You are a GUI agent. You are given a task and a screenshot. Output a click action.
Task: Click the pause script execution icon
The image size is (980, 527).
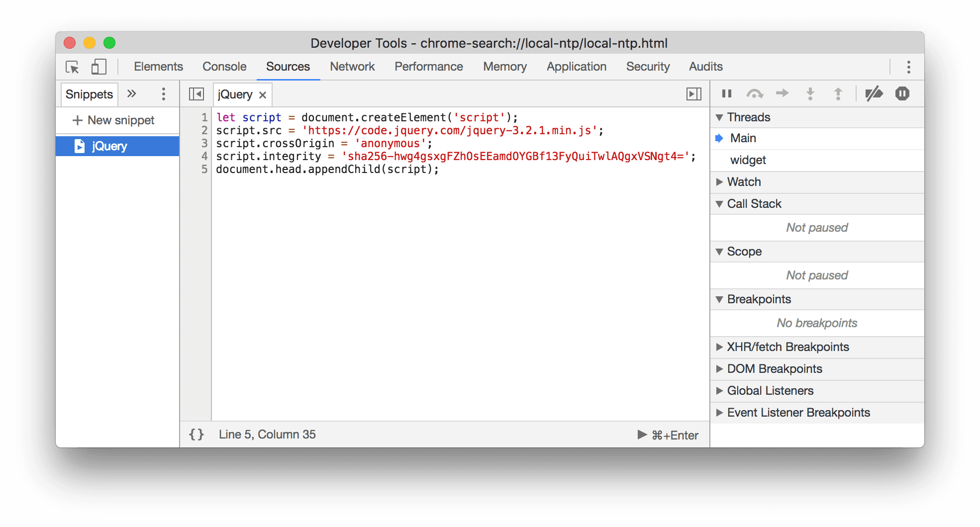coord(726,93)
